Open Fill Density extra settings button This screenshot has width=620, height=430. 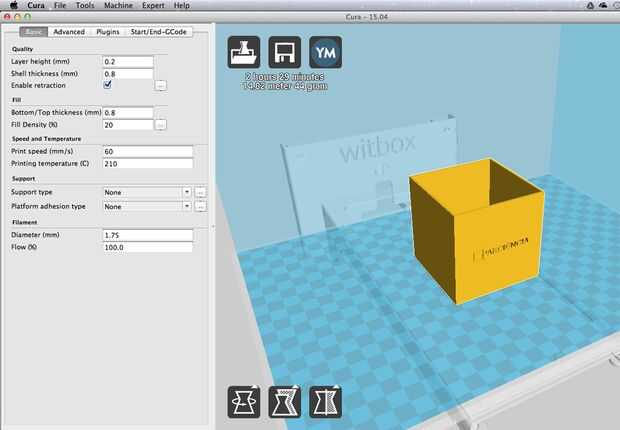click(x=161, y=125)
